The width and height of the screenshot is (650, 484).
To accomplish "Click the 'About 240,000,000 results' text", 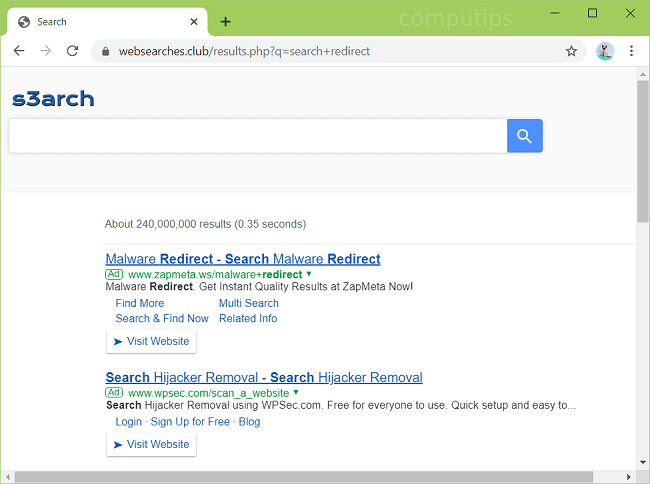I will tap(205, 224).
